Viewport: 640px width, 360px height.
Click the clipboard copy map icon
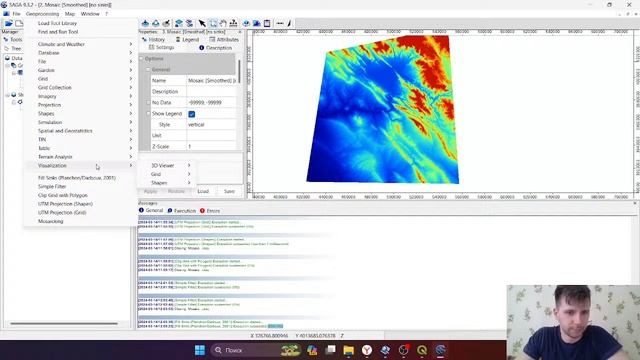(267, 23)
